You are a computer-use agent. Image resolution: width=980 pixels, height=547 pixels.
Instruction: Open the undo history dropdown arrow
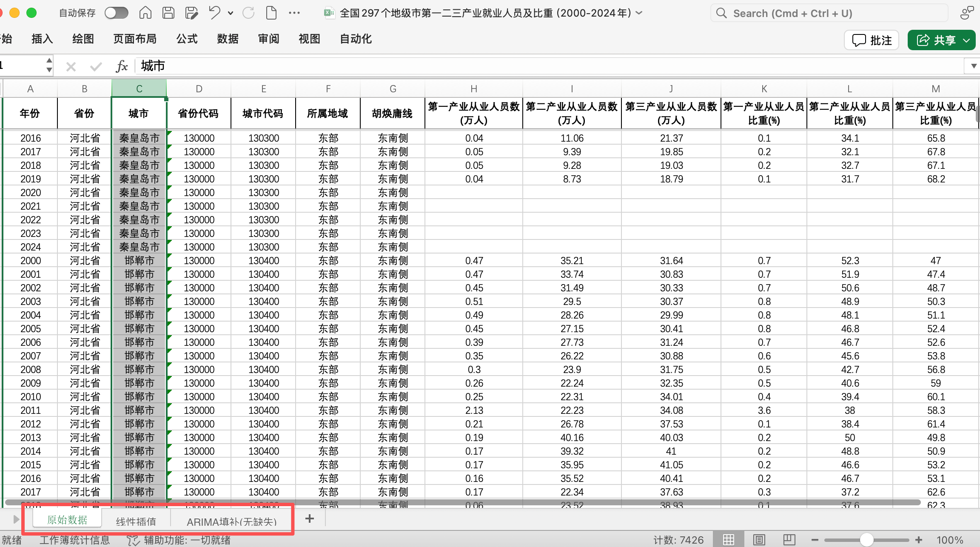231,13
